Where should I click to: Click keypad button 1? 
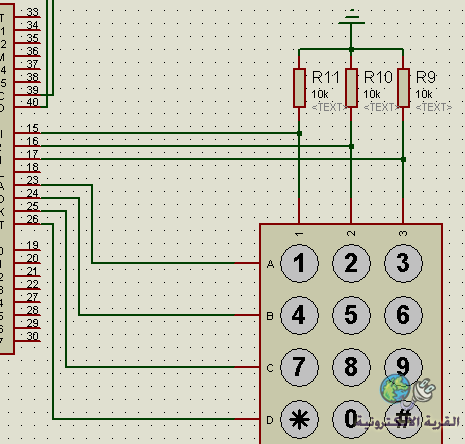coord(299,263)
